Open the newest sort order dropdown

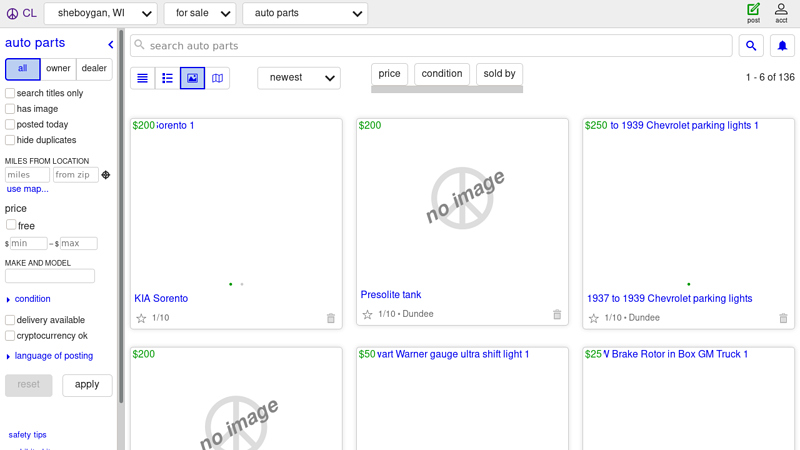tap(298, 78)
